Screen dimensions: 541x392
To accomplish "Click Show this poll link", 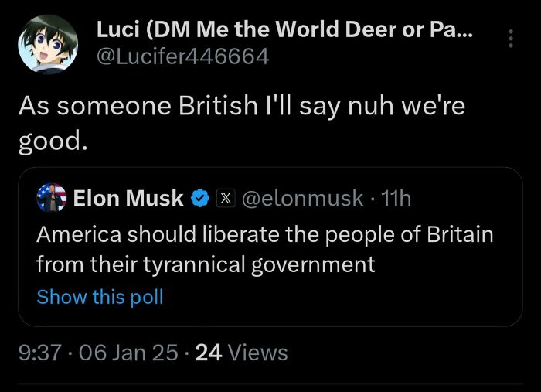I will tap(100, 297).
